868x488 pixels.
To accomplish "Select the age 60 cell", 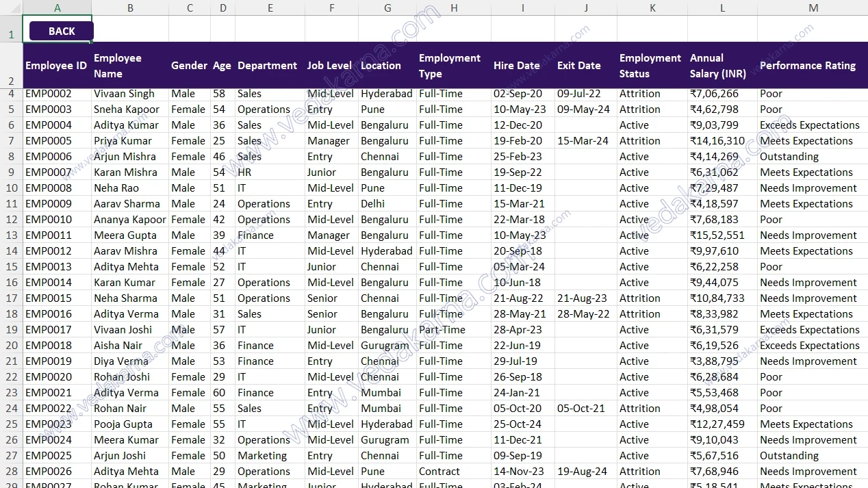I will (x=223, y=393).
